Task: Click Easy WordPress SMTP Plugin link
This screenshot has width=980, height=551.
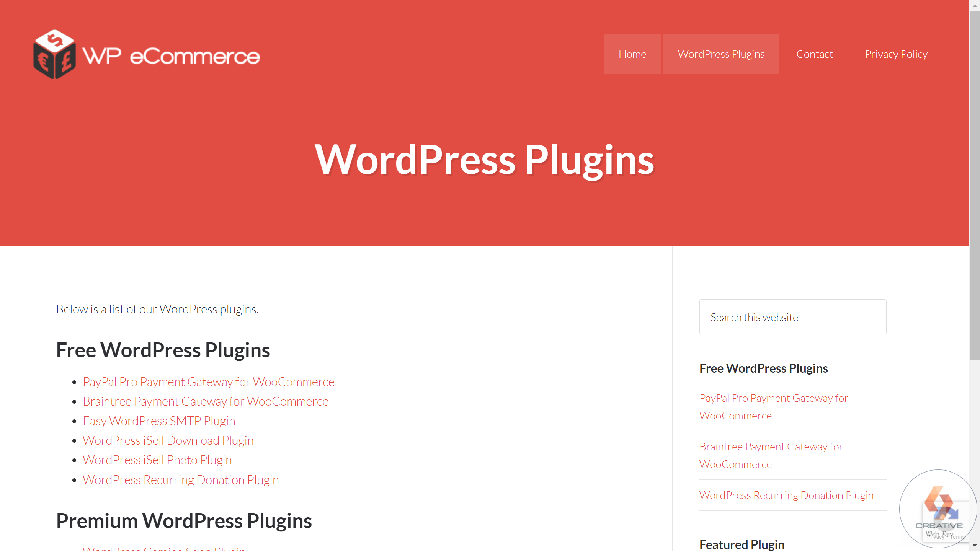Action: tap(159, 421)
